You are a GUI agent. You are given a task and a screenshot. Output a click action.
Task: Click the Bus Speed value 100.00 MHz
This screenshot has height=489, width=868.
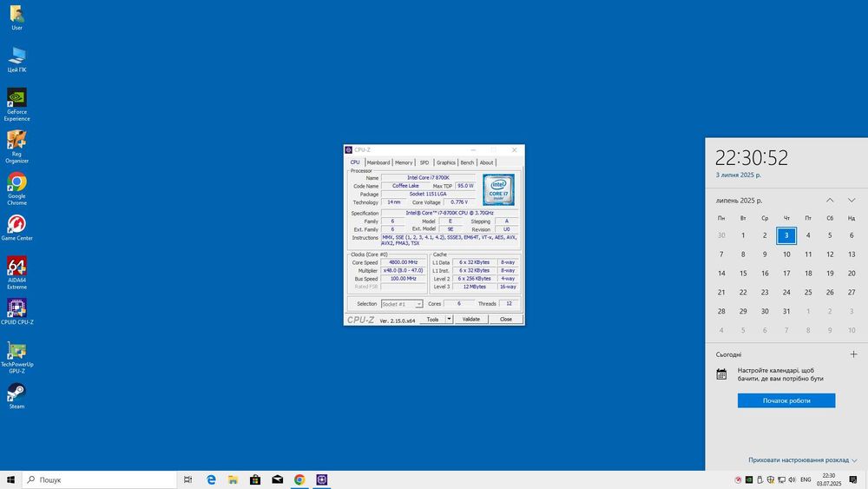pyautogui.click(x=403, y=279)
